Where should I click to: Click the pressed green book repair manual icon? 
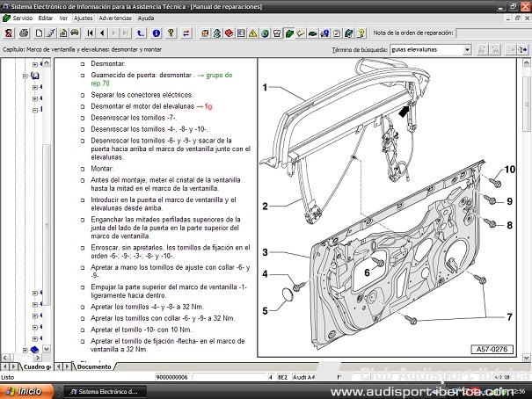click(x=289, y=33)
